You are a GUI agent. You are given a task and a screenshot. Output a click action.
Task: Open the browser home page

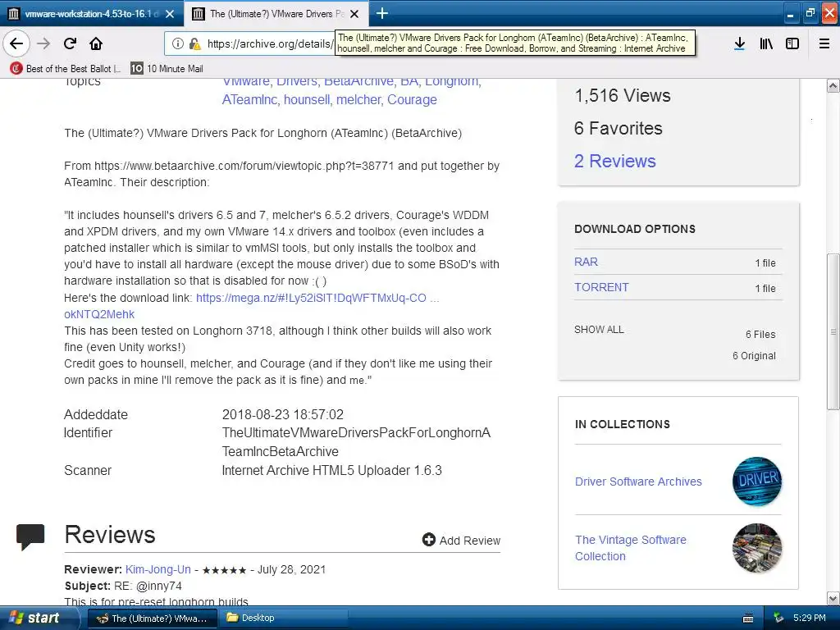[96, 43]
